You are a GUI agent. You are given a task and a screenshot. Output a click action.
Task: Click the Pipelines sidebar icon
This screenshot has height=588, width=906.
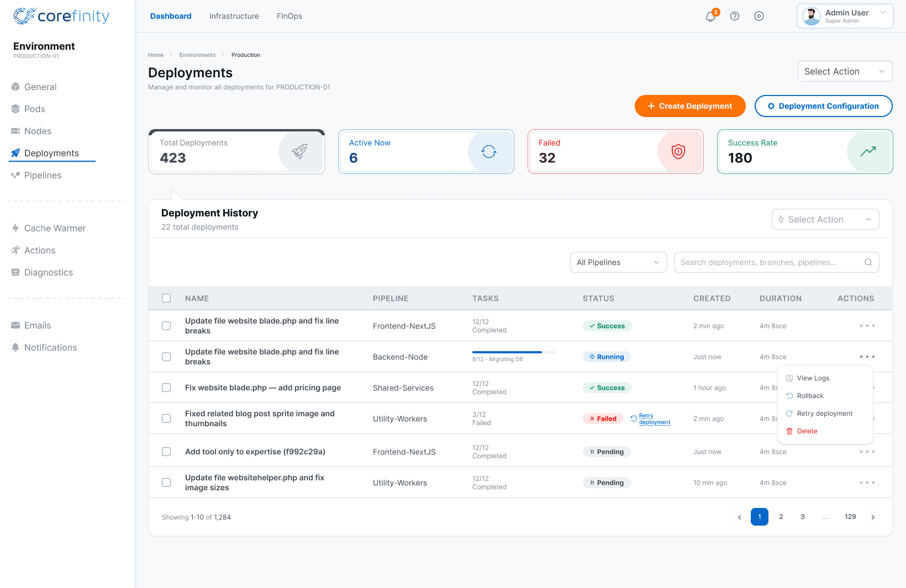(15, 175)
